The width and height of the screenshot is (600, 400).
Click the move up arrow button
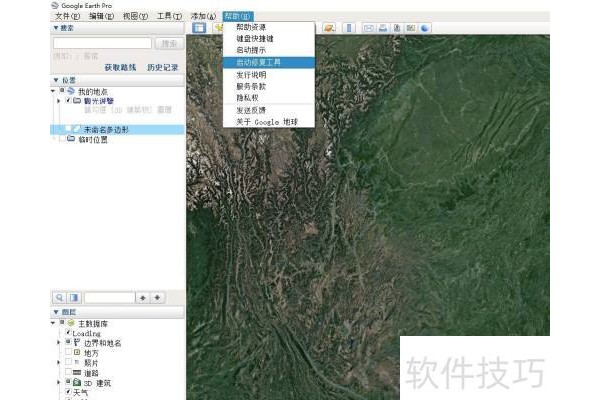pyautogui.click(x=143, y=297)
